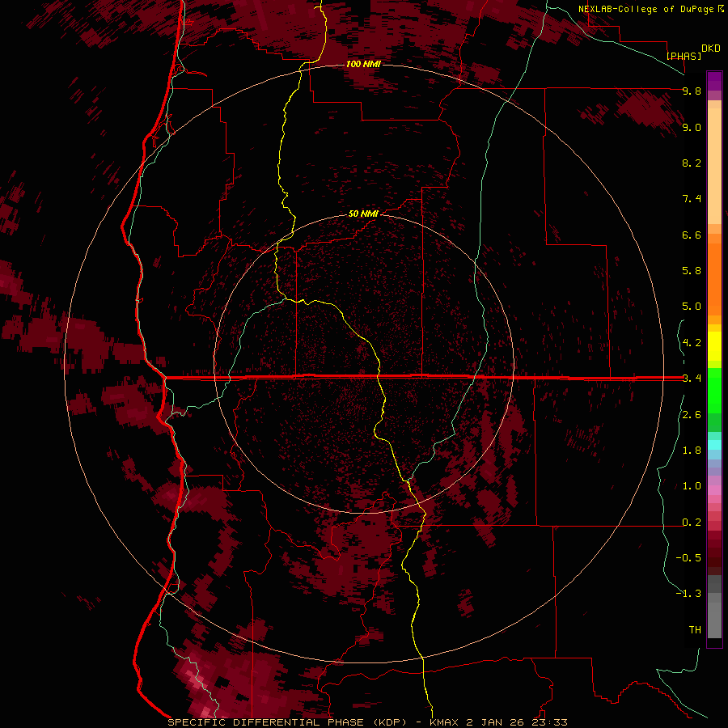This screenshot has height=728, width=728.
Task: Click the 2.6 value on the color scale
Action: (692, 415)
